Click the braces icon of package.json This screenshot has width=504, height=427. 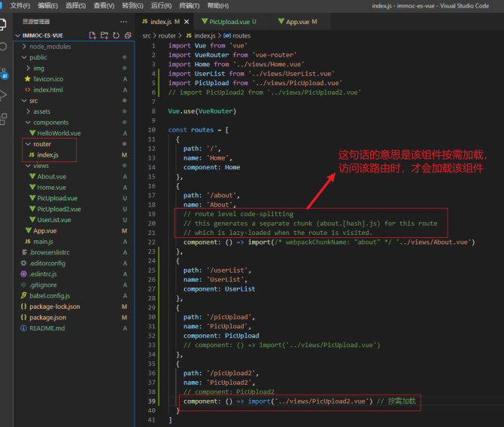point(23,317)
